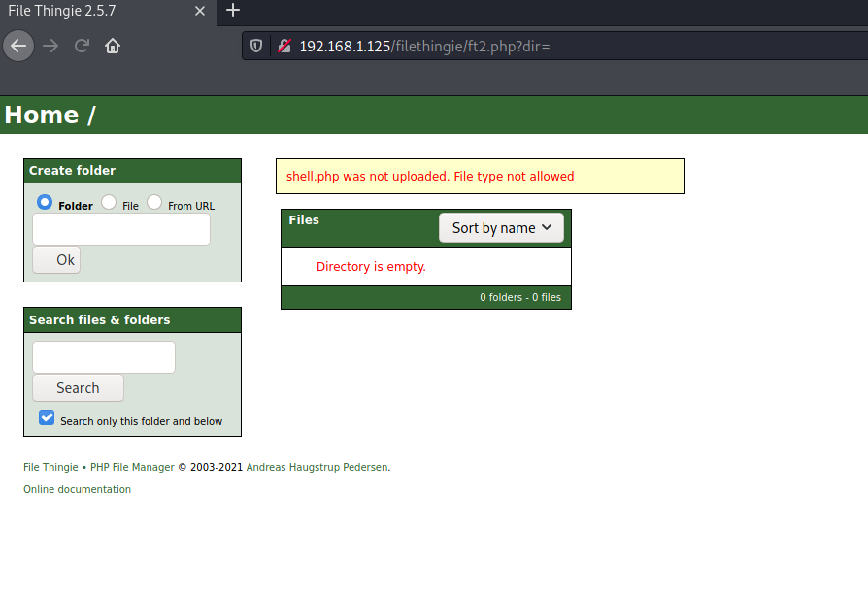This screenshot has height=598, width=868.
Task: Open the Online documentation link
Action: (77, 489)
